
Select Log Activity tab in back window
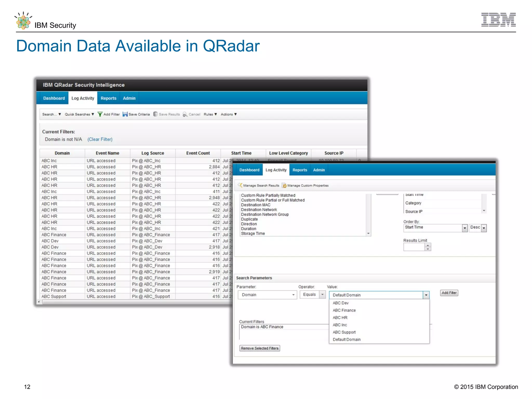(x=83, y=98)
